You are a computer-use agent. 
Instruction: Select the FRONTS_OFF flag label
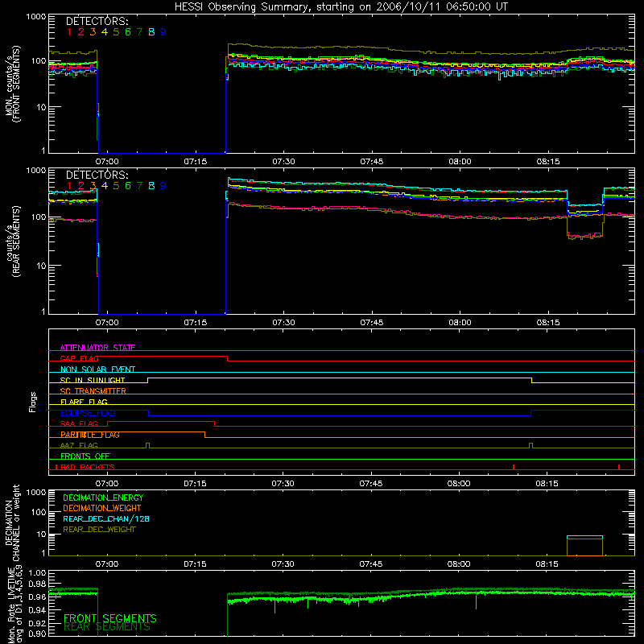point(85,456)
